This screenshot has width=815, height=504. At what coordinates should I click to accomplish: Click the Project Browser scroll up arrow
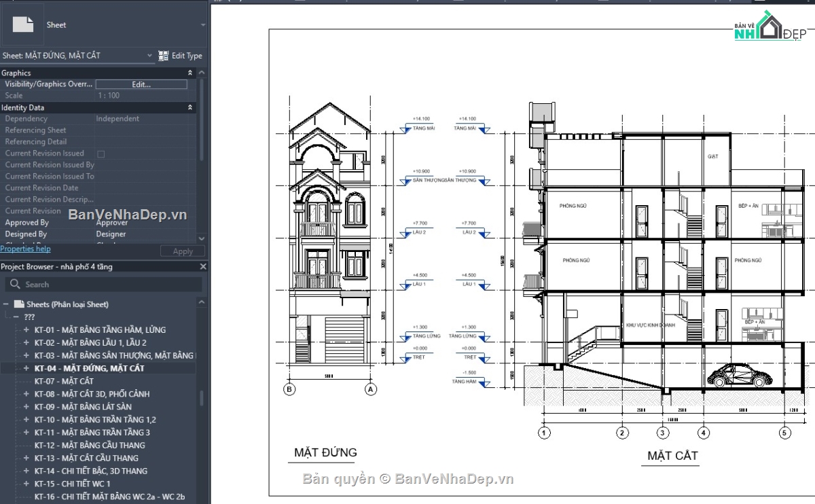point(201,304)
